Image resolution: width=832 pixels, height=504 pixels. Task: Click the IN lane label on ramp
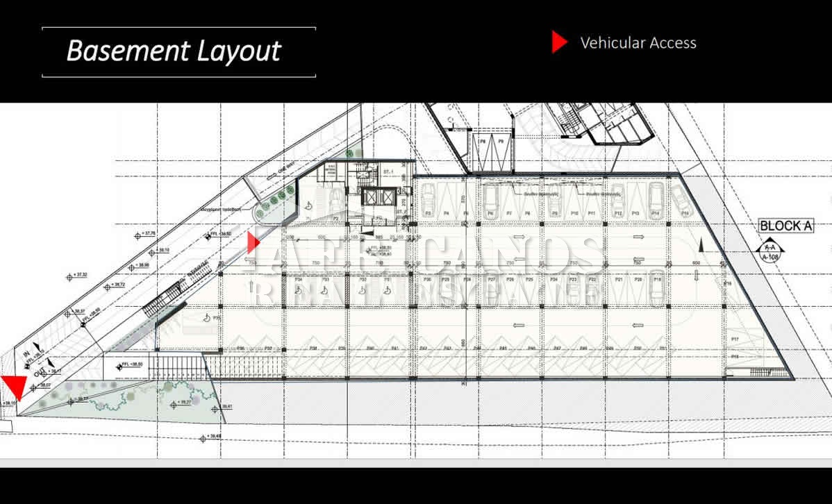[x=26, y=355]
